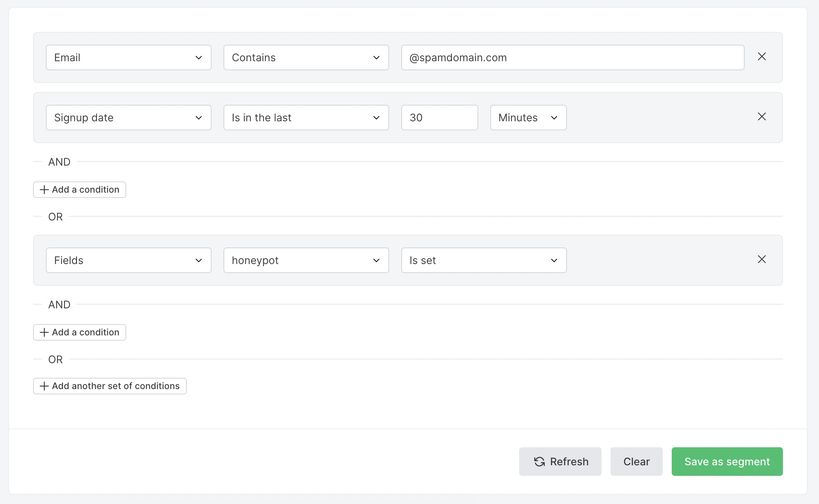The image size is (819, 504).
Task: Open the Contains operator dropdown
Action: coord(306,57)
